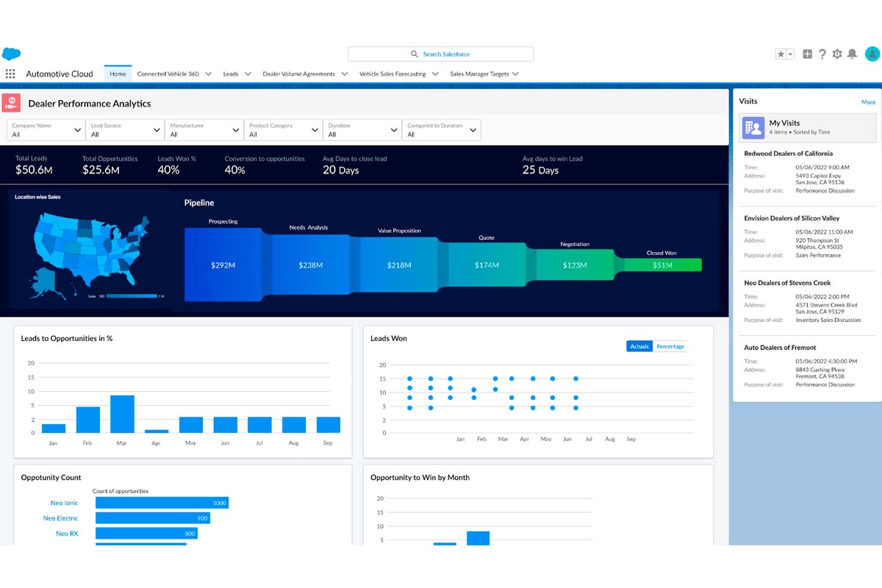Open the Notifications bell

point(852,54)
